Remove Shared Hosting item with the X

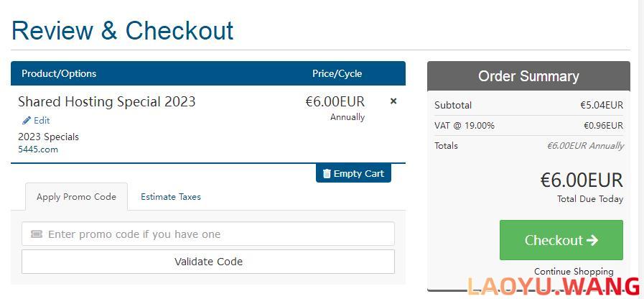pyautogui.click(x=393, y=101)
